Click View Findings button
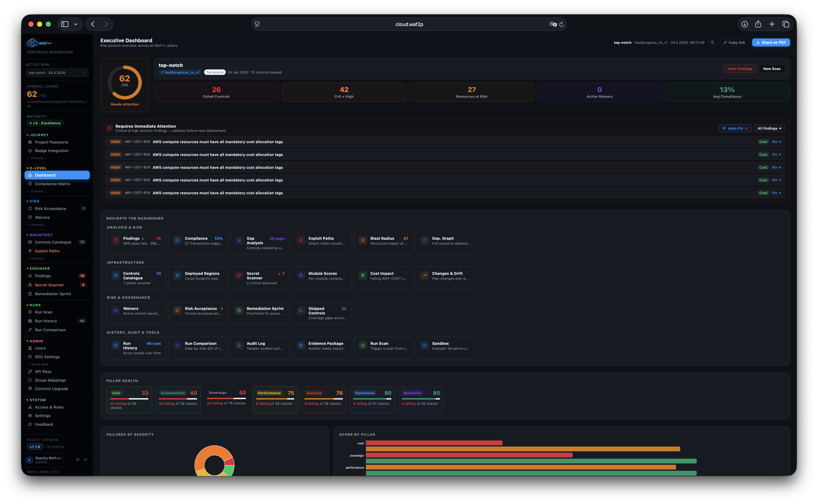Image resolution: width=818 pixels, height=504 pixels. point(740,69)
